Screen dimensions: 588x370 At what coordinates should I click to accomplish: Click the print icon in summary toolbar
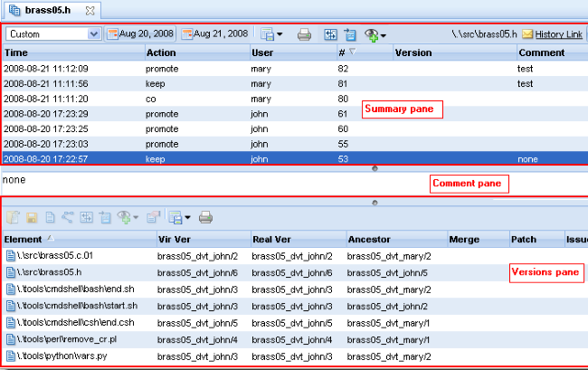305,34
